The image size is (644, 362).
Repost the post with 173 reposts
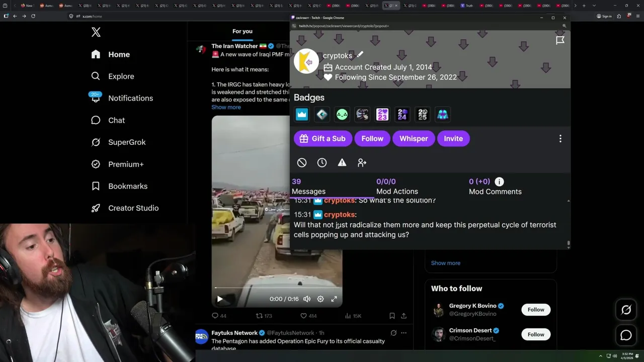coord(264,316)
